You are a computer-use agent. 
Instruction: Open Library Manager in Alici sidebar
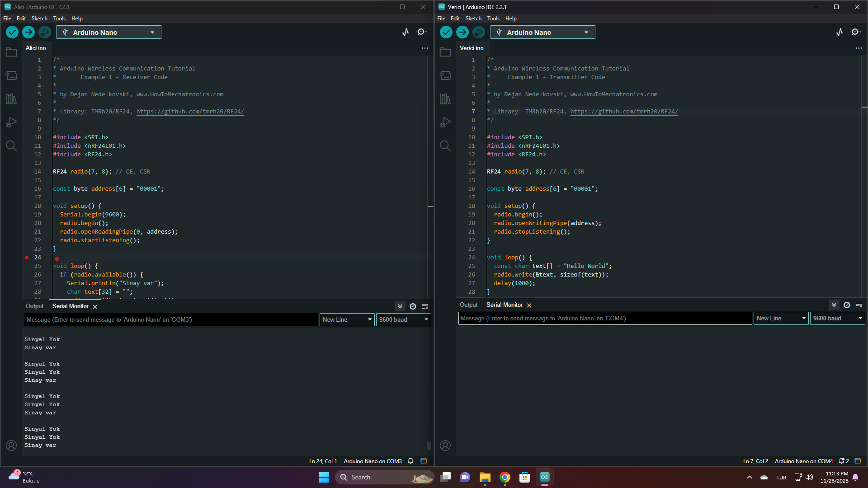11,99
